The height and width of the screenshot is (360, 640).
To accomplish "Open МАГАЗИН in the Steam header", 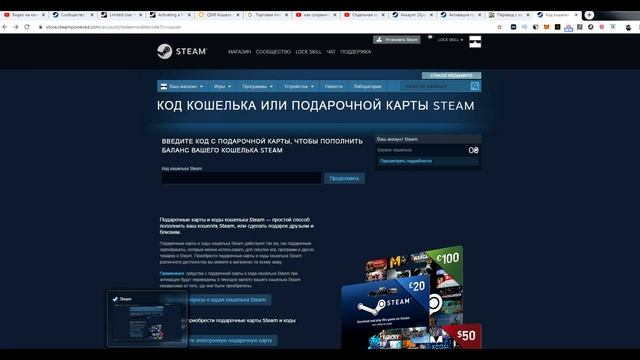I will point(239,52).
